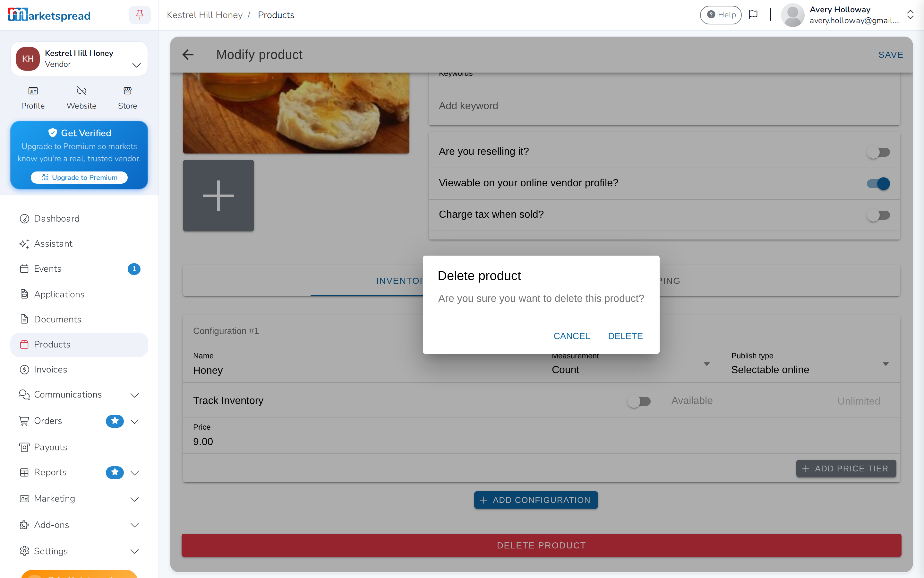The width and height of the screenshot is (924, 578).
Task: Select Products in the sidebar menu
Action: pos(79,345)
